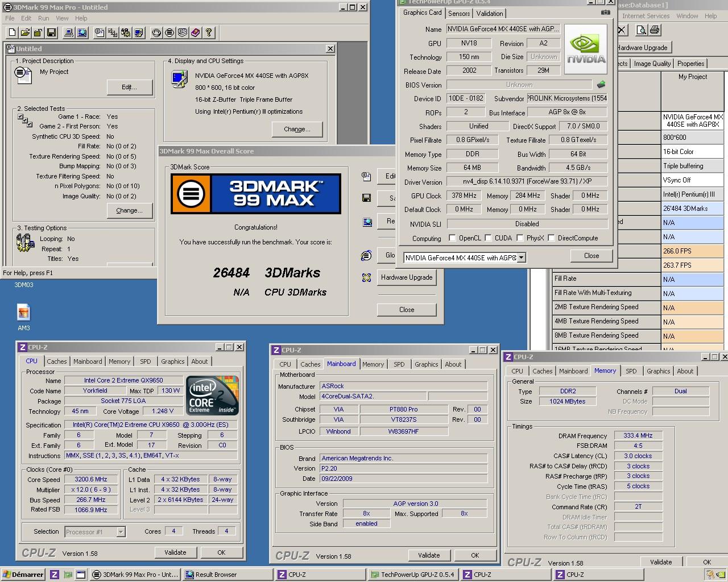This screenshot has height=582, width=728.
Task: Switch to 3DMark 99 Max Pro taskbar button
Action: pyautogui.click(x=135, y=575)
